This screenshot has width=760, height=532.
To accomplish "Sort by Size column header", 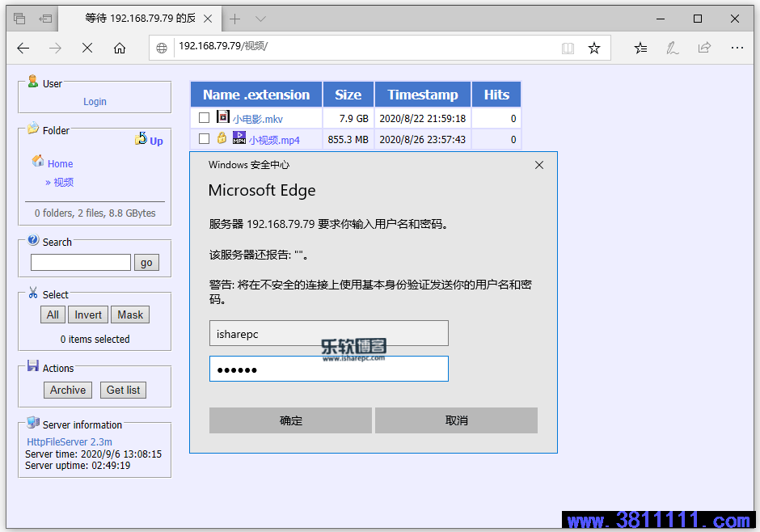I will (348, 95).
